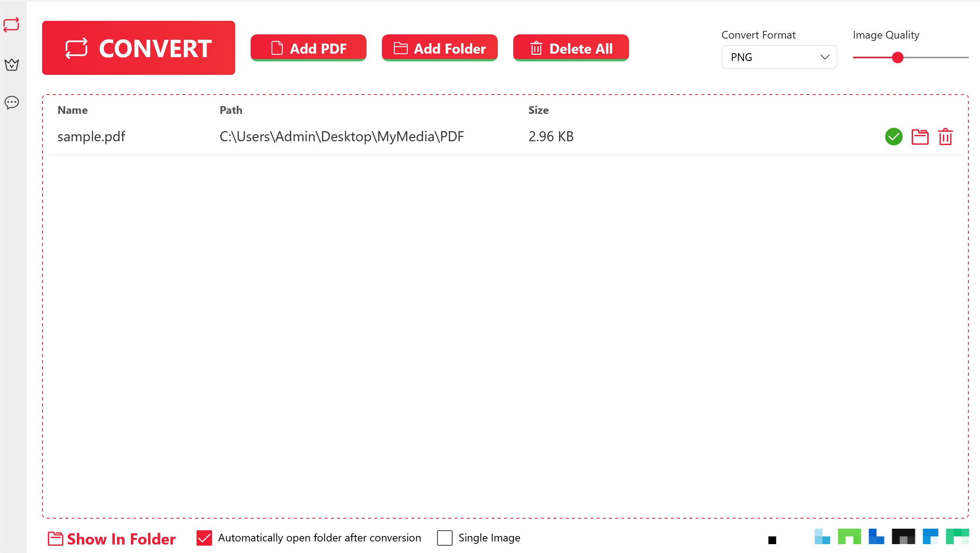
Task: Open output folder for sample.pdf row
Action: [920, 137]
